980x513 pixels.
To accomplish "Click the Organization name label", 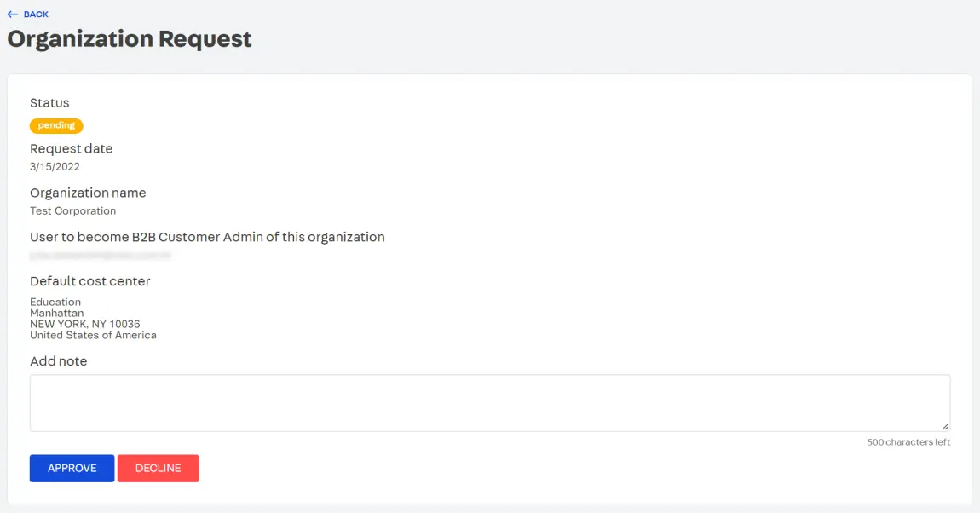I will pyautogui.click(x=88, y=193).
